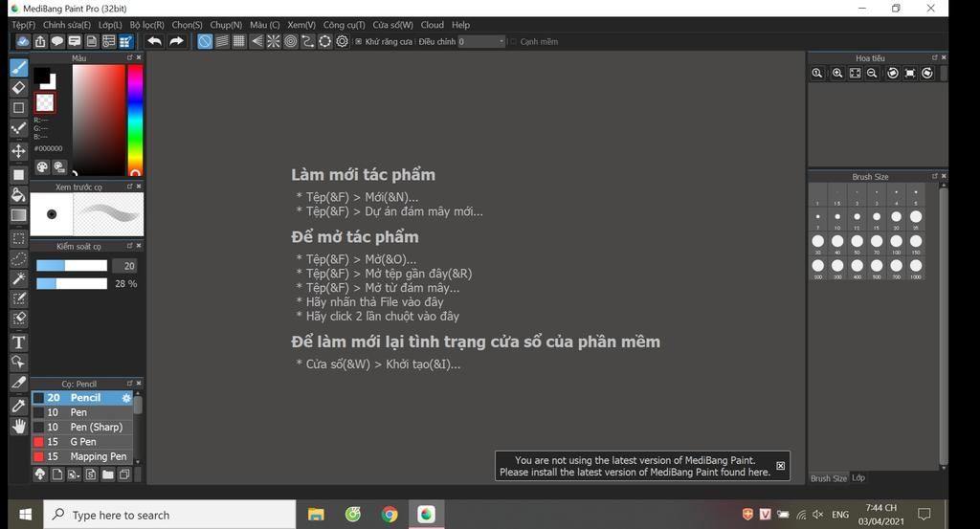
Task: Enable parallel lines snap
Action: tap(222, 41)
